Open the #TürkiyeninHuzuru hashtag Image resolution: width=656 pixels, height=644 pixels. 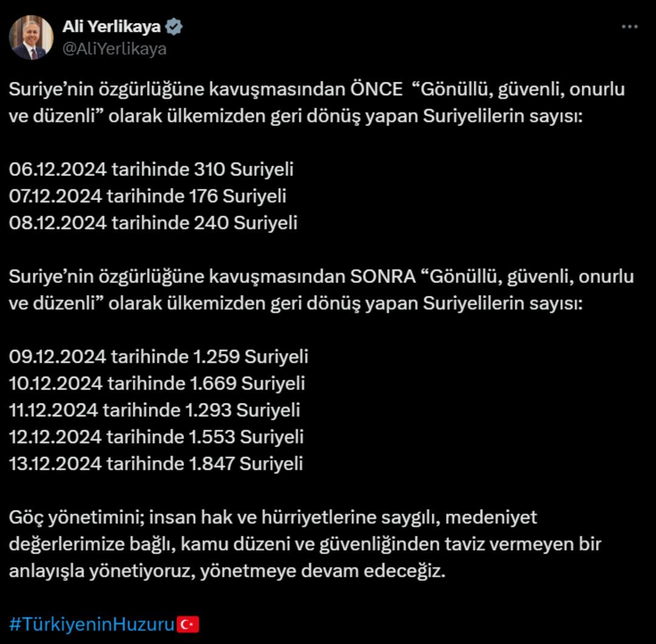pos(92,624)
